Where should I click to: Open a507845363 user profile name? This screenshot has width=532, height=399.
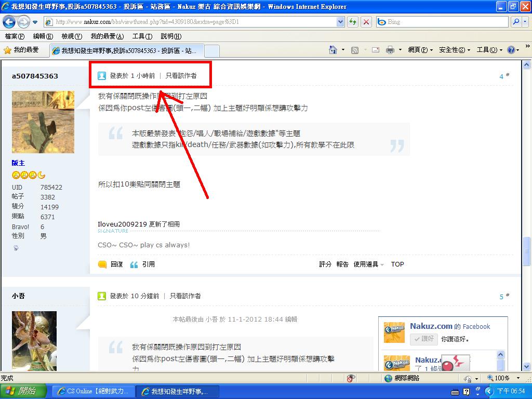click(35, 76)
